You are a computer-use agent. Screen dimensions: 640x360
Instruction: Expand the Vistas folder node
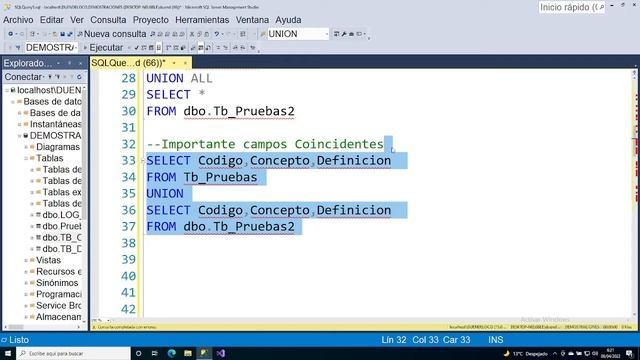26,260
